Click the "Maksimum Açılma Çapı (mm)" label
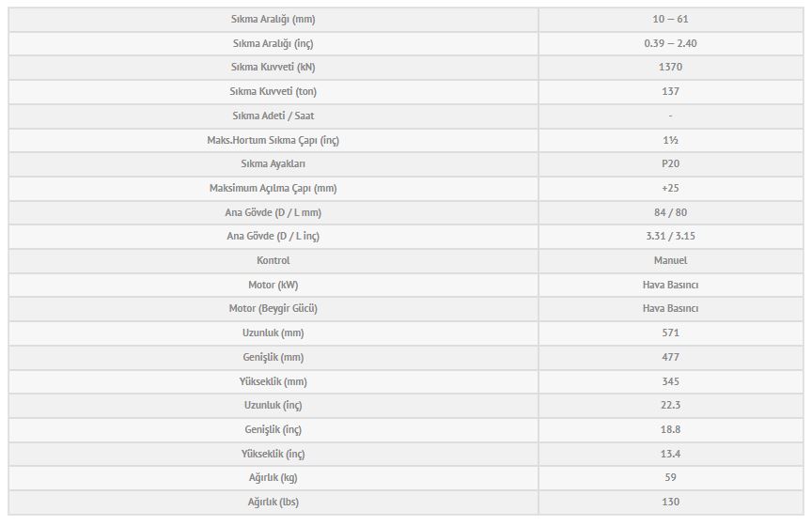The width and height of the screenshot is (812, 526). click(273, 188)
